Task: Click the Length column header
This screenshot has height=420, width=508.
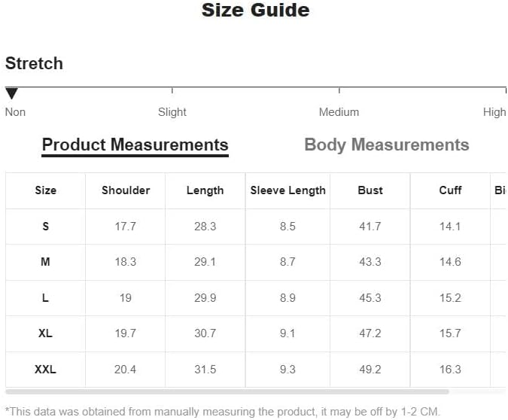Action: pyautogui.click(x=205, y=190)
